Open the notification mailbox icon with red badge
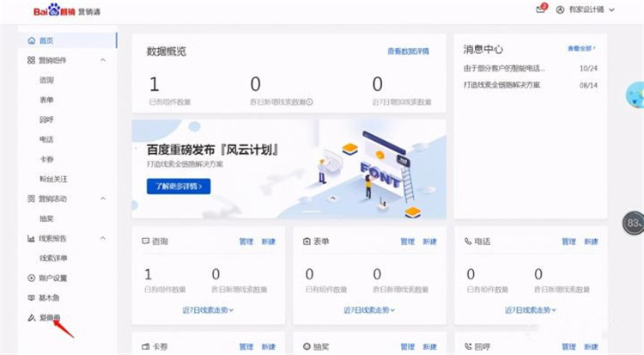 [x=540, y=9]
